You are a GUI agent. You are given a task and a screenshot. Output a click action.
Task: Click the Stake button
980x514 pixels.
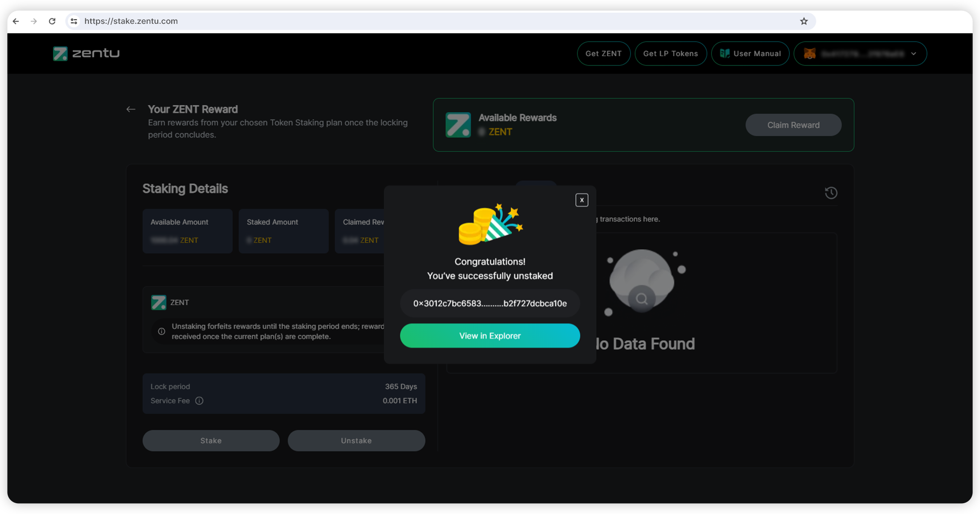(211, 441)
